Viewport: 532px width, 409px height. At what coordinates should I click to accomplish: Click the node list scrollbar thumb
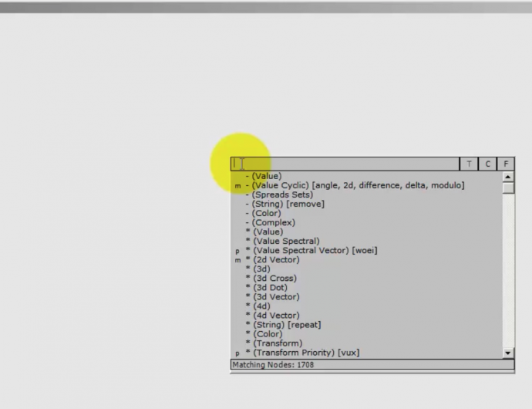click(x=507, y=188)
